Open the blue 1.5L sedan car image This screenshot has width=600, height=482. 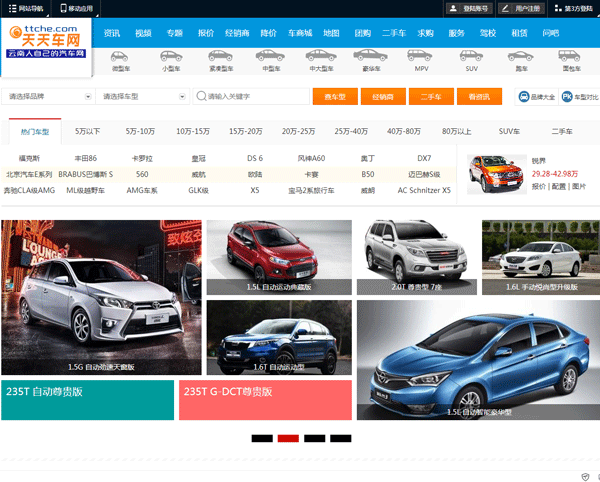pyautogui.click(x=478, y=360)
